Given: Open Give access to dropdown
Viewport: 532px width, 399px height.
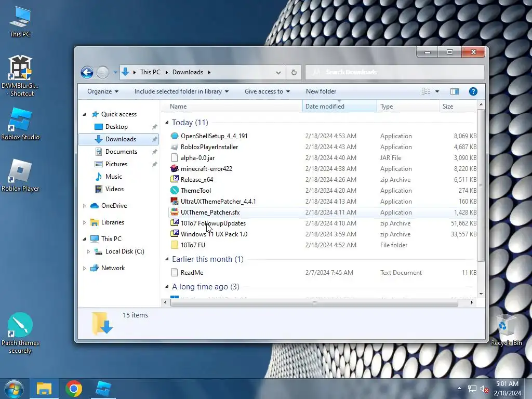Looking at the screenshot, I should [x=267, y=91].
